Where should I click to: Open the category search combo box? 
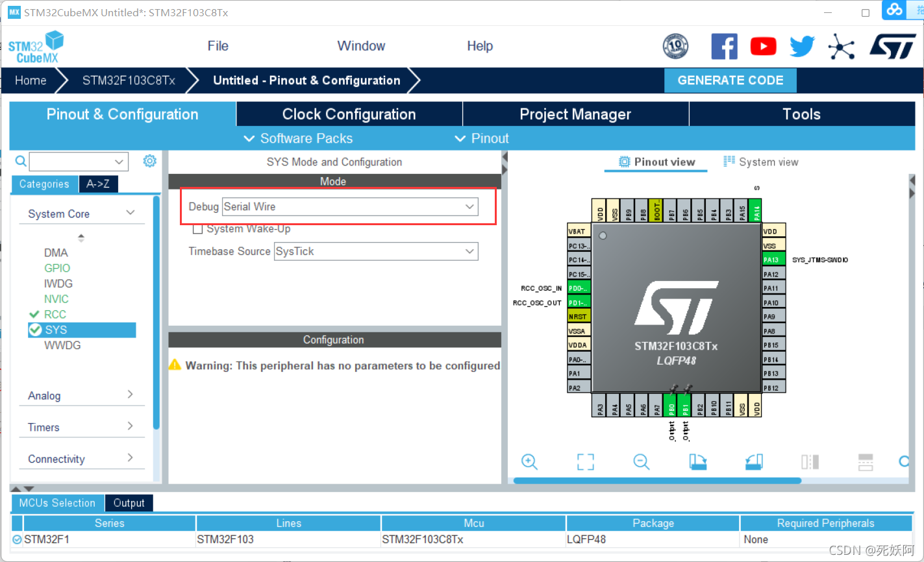(x=79, y=161)
